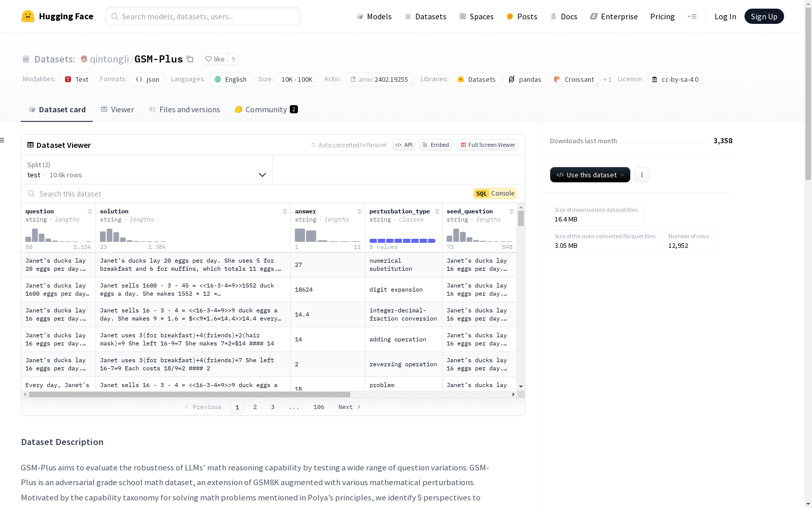The width and height of the screenshot is (812, 508).
Task: Open Spaces in top navigation
Action: pyautogui.click(x=477, y=16)
